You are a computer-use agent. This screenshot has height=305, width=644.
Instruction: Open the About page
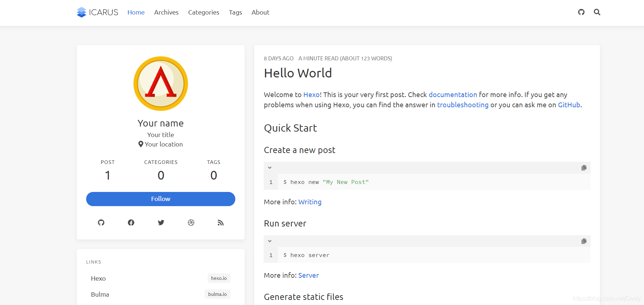click(260, 12)
